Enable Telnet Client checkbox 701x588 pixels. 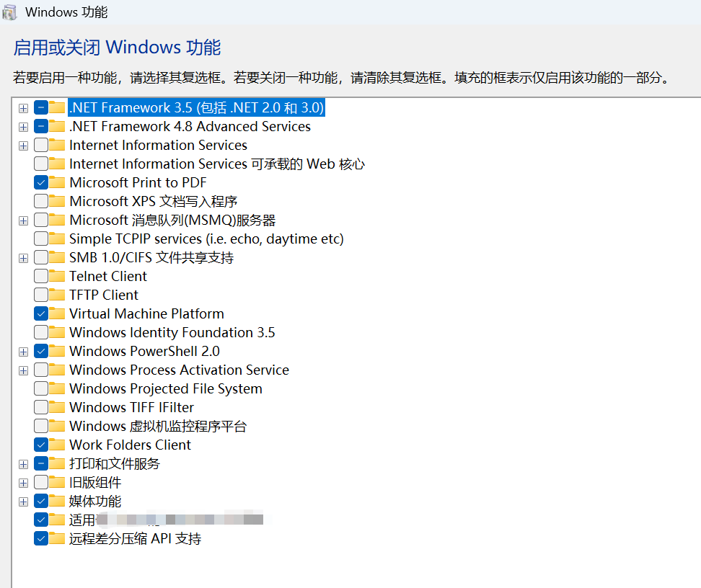[41, 277]
